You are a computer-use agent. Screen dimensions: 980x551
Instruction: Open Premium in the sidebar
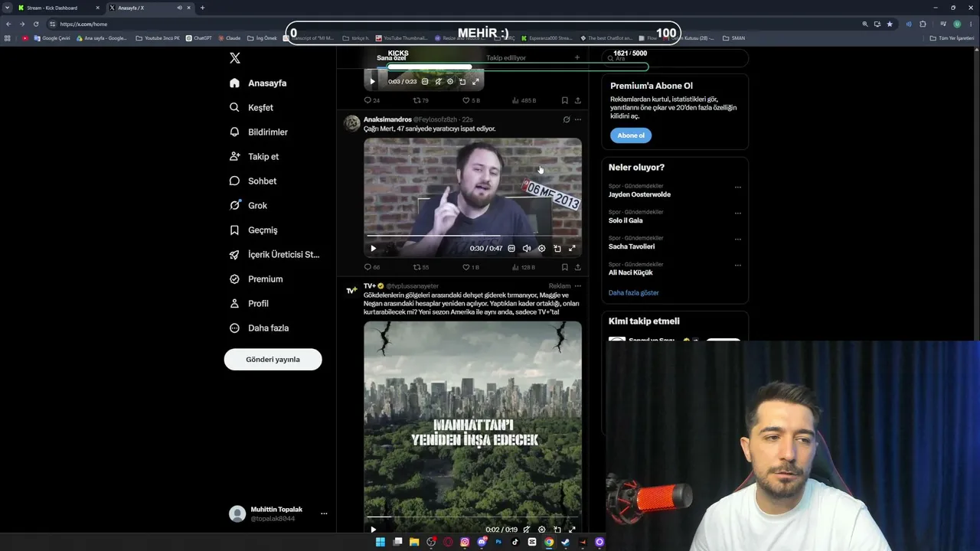[256, 279]
